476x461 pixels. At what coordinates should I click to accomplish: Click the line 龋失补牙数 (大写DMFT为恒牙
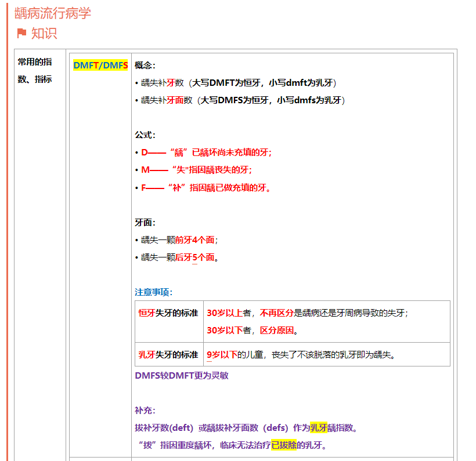pos(236,83)
